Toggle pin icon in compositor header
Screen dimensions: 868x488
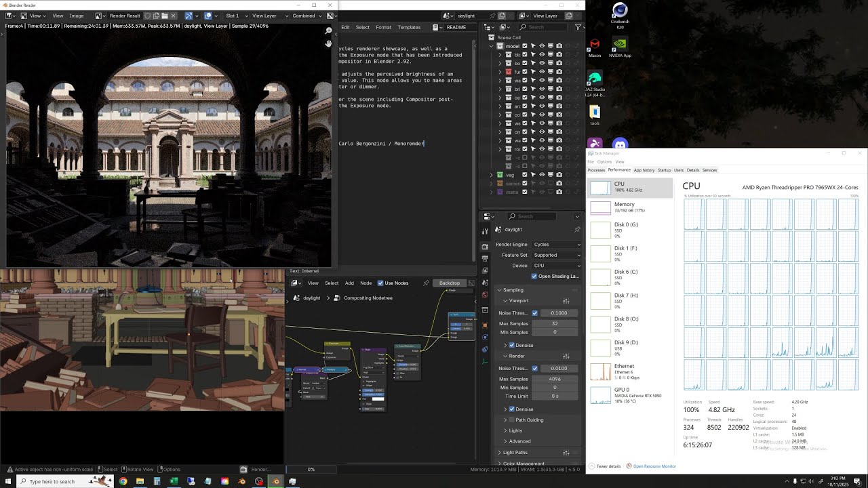click(426, 283)
